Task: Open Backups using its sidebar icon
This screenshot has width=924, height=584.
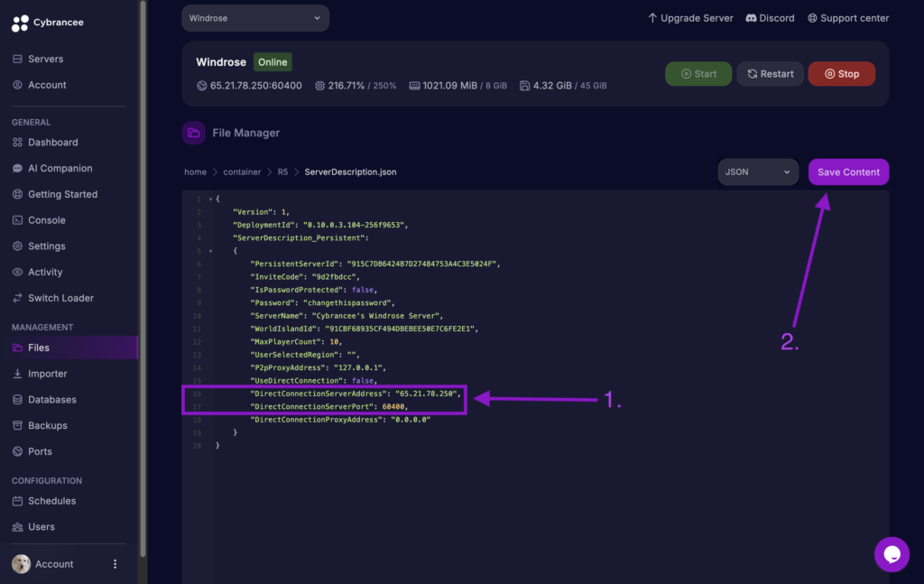Action: coord(19,425)
